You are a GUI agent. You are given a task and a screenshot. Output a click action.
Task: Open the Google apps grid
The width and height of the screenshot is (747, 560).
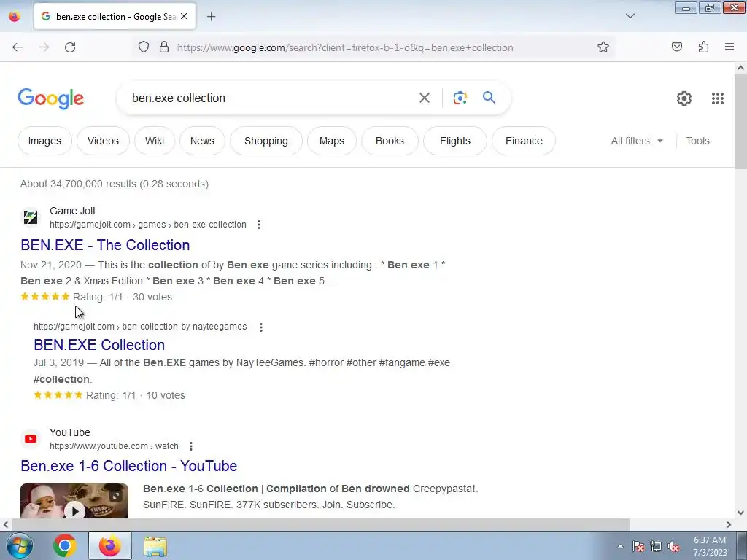pyautogui.click(x=718, y=98)
